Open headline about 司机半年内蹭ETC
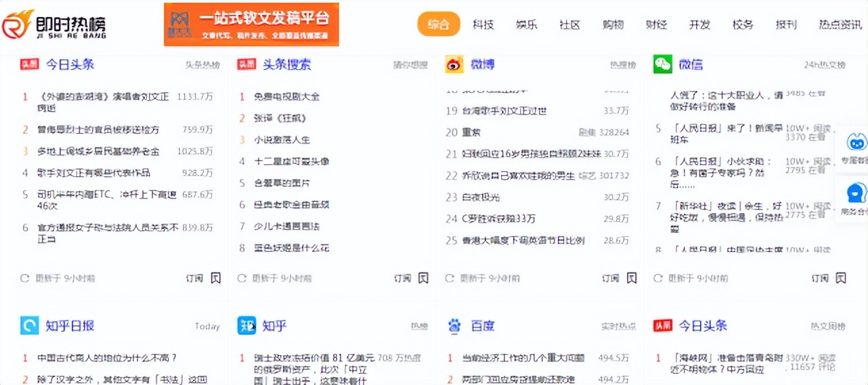Screen dimensions: 868x385 click(x=107, y=199)
